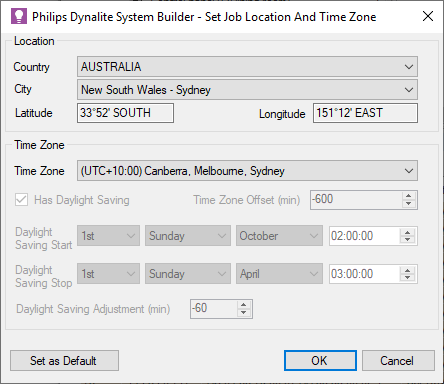Decrease the Time Zone Offset with down arrow
Viewport: 444px width, 384px height.
[x=409, y=204]
